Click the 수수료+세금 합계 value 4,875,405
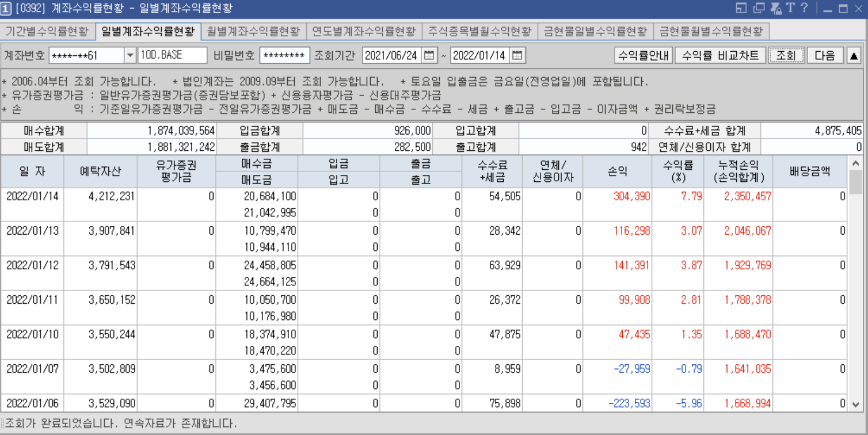Screen dimensions: 868x435 [x=838, y=131]
